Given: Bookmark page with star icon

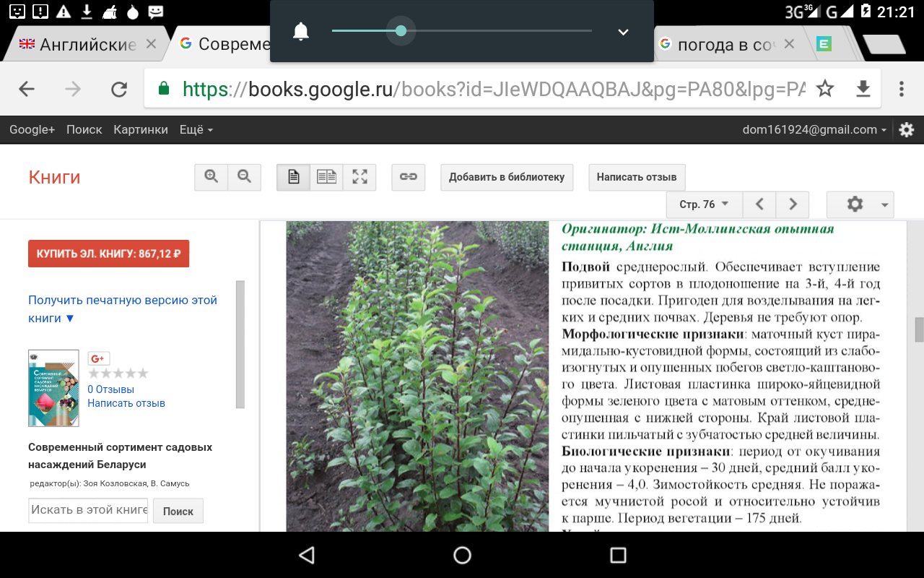Looking at the screenshot, I should (824, 89).
